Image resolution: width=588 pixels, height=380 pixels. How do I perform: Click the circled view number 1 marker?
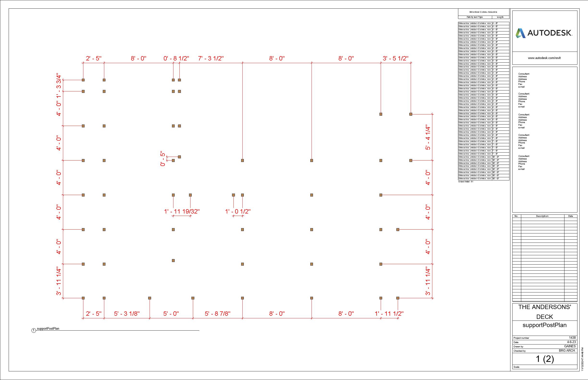click(34, 330)
